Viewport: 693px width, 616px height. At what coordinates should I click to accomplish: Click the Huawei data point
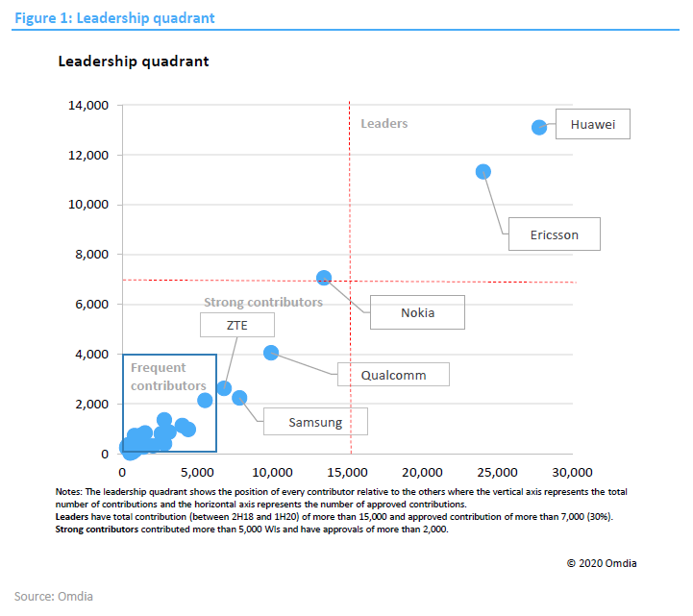[539, 127]
